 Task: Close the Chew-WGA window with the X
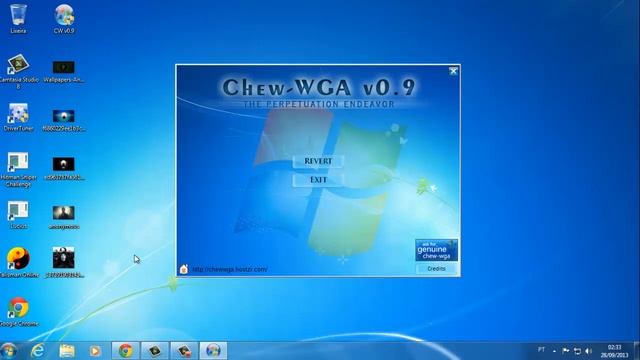coord(453,71)
